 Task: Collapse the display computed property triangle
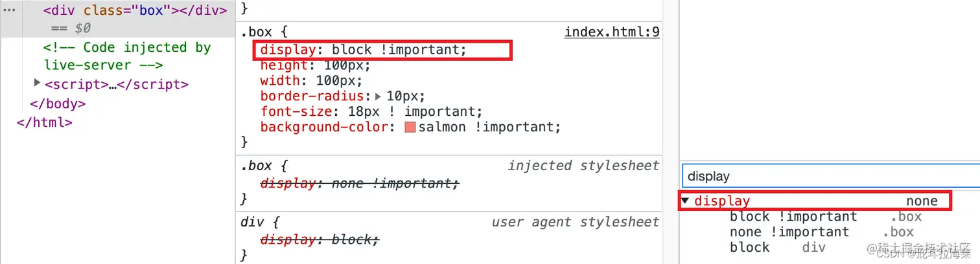click(685, 201)
